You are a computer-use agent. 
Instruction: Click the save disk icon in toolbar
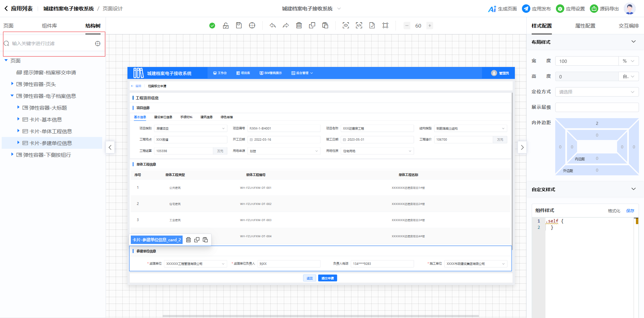(x=239, y=26)
